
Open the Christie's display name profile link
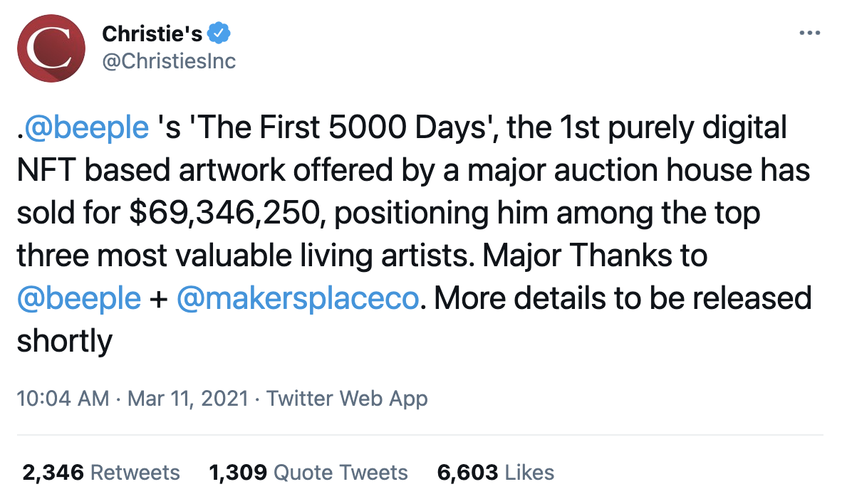152,33
